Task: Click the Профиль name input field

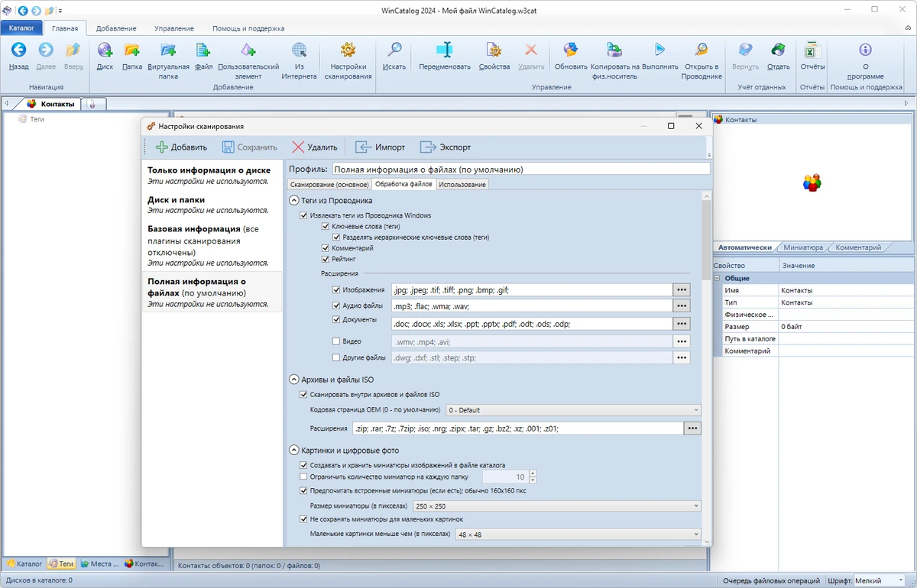Action: point(520,170)
